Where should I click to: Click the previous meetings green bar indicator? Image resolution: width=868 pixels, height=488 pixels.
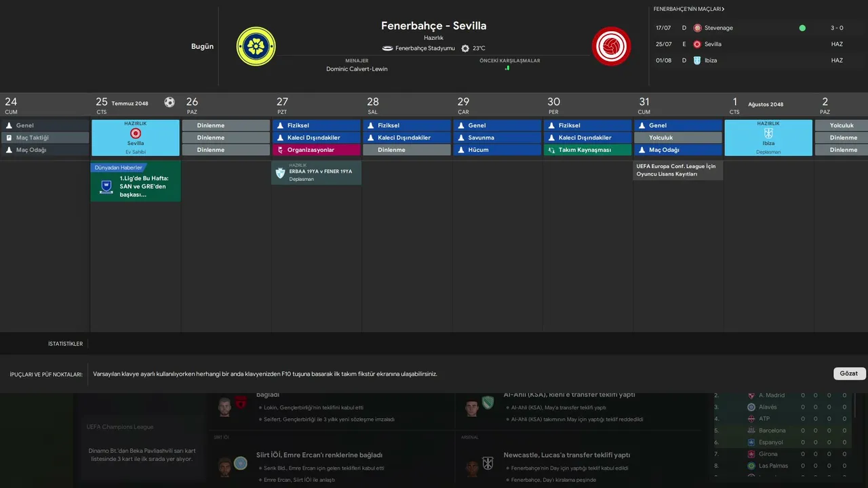[x=507, y=68]
